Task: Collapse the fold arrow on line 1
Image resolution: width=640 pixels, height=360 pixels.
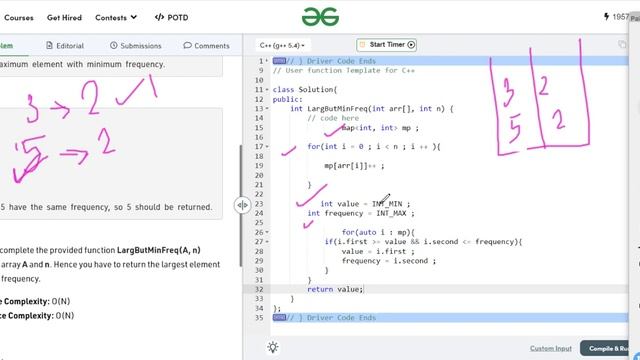Action: point(267,61)
